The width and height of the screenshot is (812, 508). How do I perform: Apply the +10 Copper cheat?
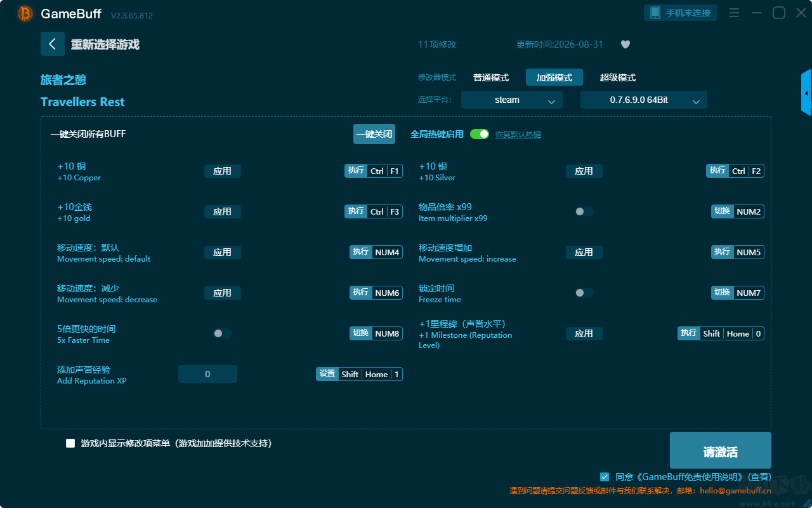coord(223,171)
